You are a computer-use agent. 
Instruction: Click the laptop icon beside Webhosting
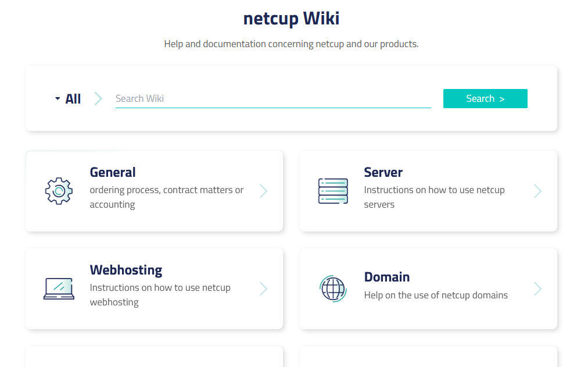[x=58, y=288]
